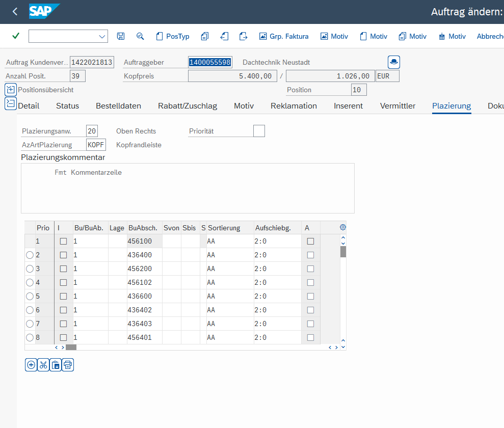Switch to the Detail tab
The width and height of the screenshot is (504, 428).
(29, 105)
